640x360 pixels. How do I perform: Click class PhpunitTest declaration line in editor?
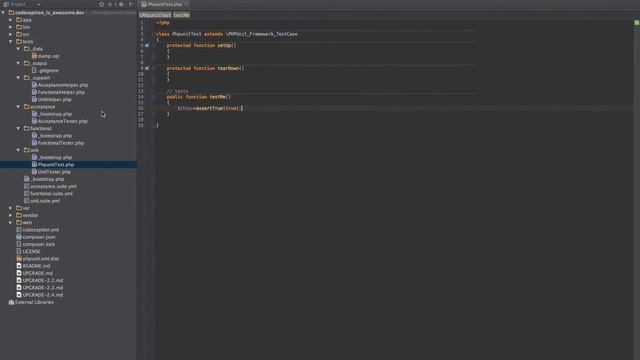coord(227,34)
